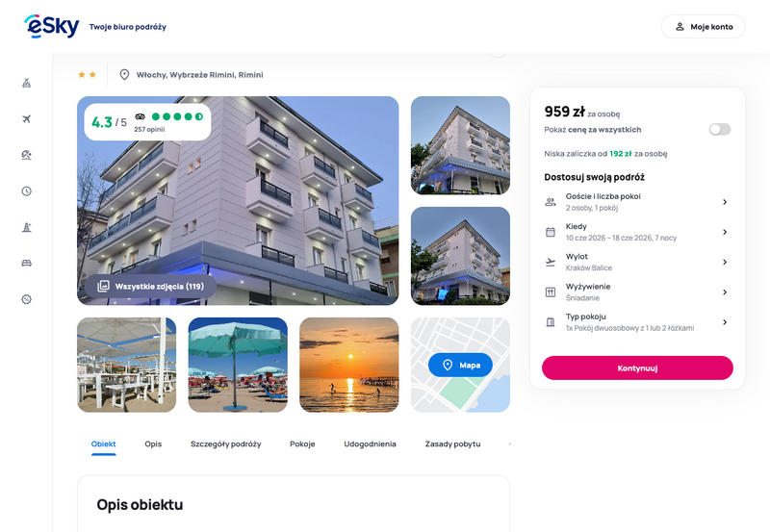Switch to the Pokoje tab

point(302,444)
